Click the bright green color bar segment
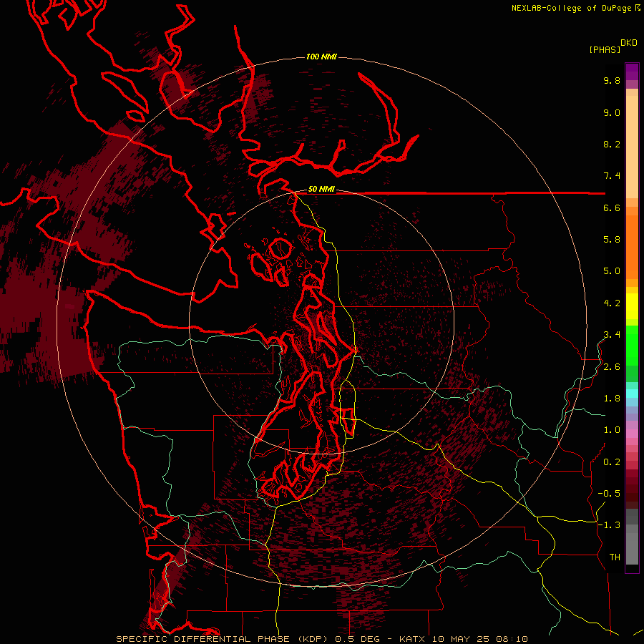Screen dimensions: 644x644 [x=632, y=346]
